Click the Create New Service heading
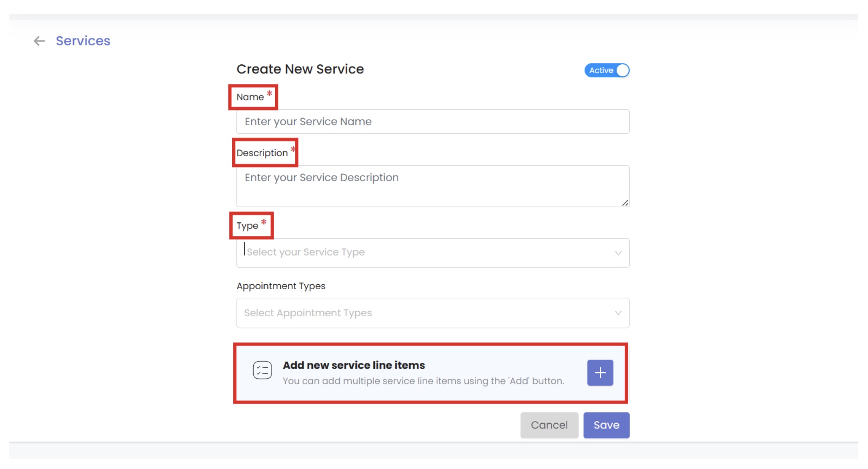Image resolution: width=868 pixels, height=469 pixels. point(300,69)
